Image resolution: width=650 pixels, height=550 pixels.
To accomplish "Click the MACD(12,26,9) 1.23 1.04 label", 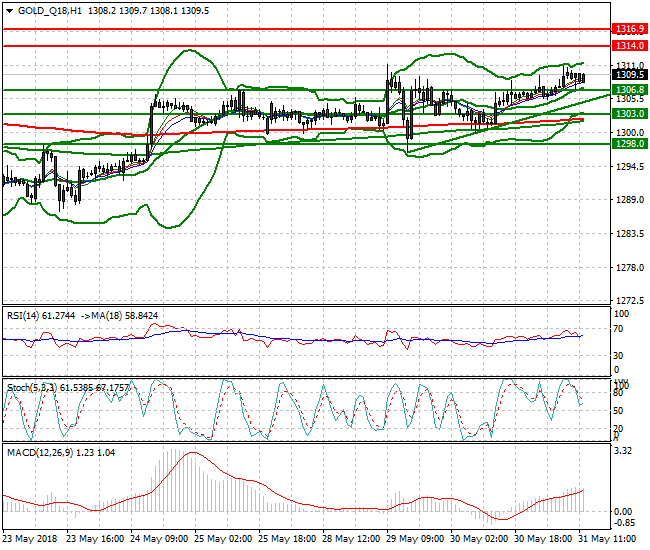I will (x=61, y=453).
